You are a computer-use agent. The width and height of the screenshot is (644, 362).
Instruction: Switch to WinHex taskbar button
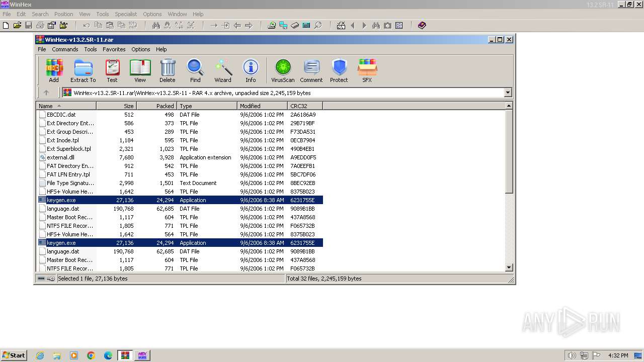point(142,355)
